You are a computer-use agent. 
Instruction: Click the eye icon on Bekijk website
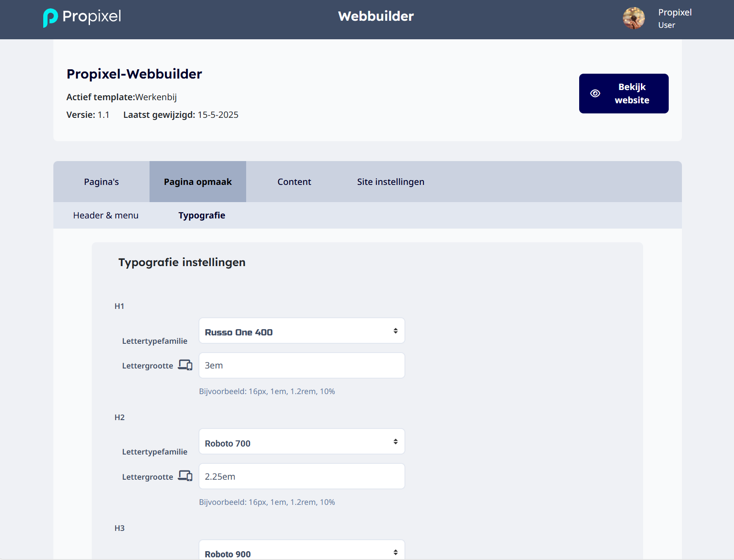click(x=595, y=94)
